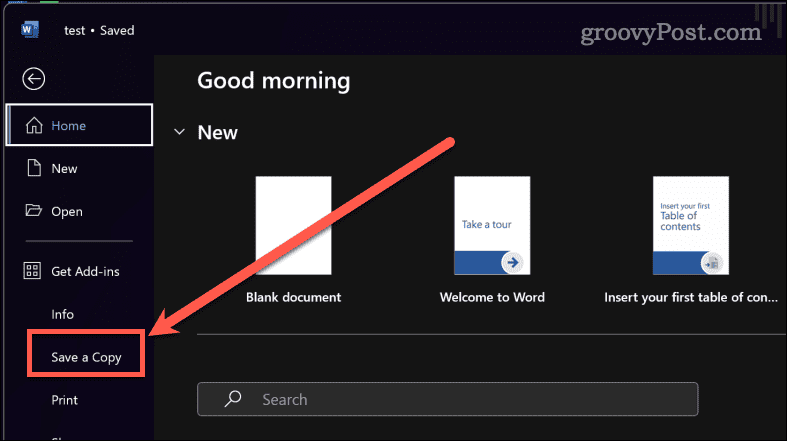This screenshot has width=787, height=441.
Task: Click the grid icon beside Get Add-ins
Action: pos(32,271)
